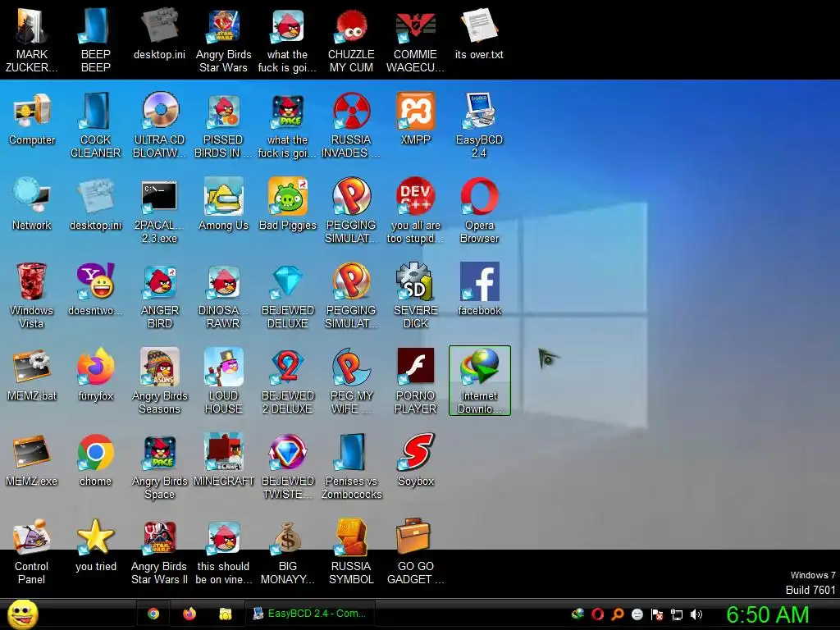The height and width of the screenshot is (630, 840).
Task: Select the PISSED BIRDS IN... shortcut
Action: click(223, 126)
